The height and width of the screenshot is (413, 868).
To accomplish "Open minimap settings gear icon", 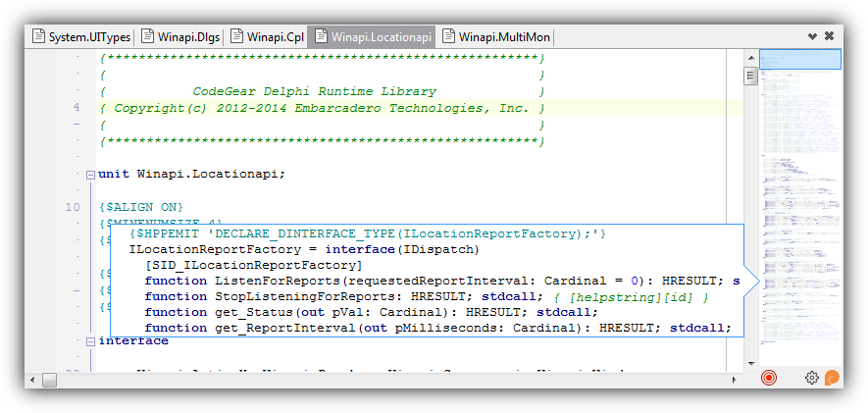I will [x=811, y=378].
